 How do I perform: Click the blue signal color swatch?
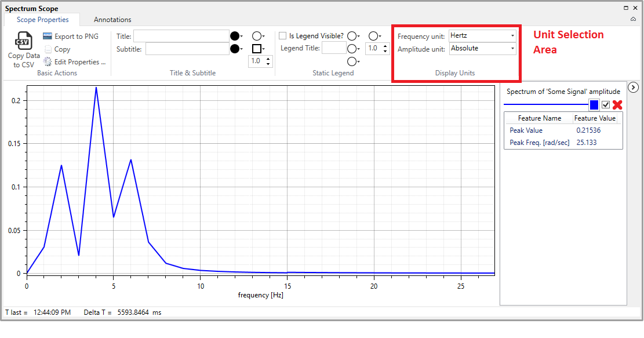594,105
